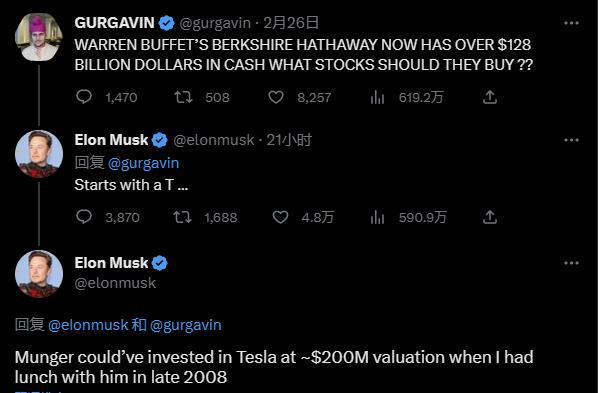Open replies on GURGAVIN's tweet

point(84,97)
